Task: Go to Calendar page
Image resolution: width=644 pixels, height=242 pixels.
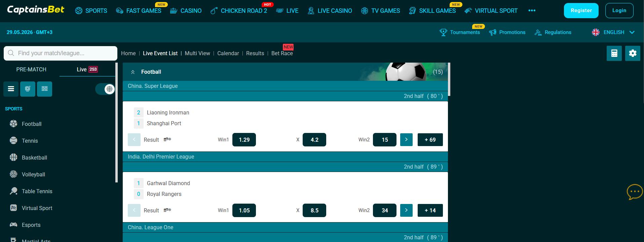Action: 228,53
